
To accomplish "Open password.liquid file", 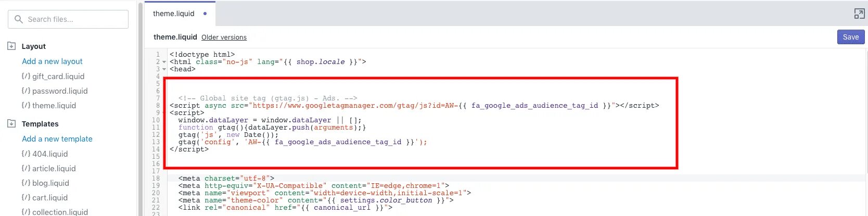I will tap(60, 91).
